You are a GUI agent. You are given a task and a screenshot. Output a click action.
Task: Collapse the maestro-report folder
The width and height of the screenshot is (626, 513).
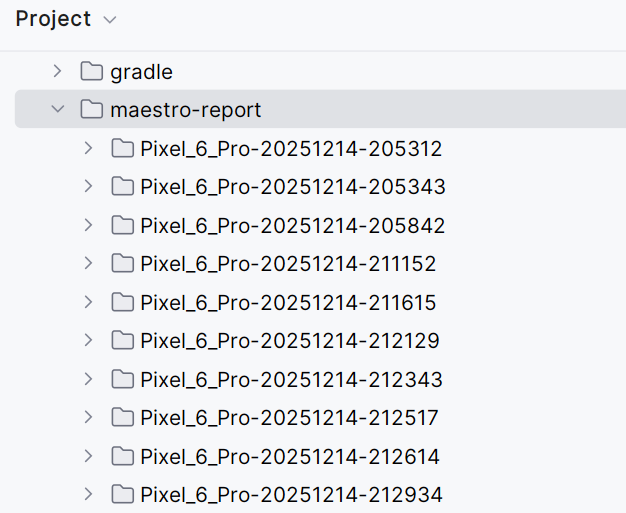coord(58,109)
